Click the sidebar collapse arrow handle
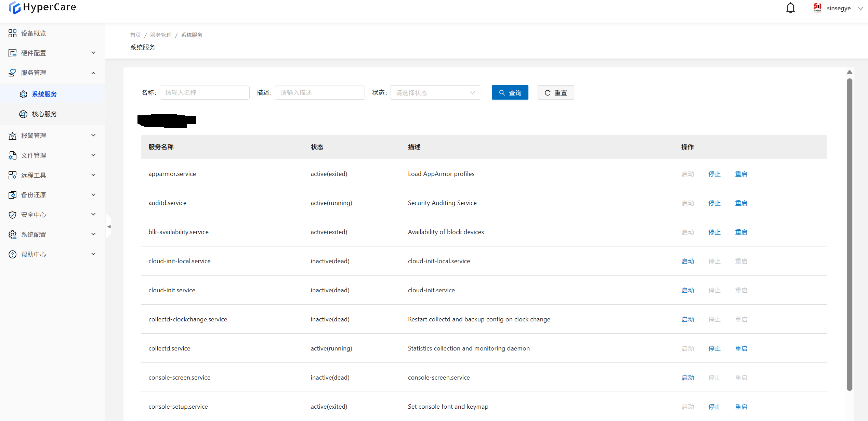Image resolution: width=868 pixels, height=421 pixels. (x=109, y=227)
